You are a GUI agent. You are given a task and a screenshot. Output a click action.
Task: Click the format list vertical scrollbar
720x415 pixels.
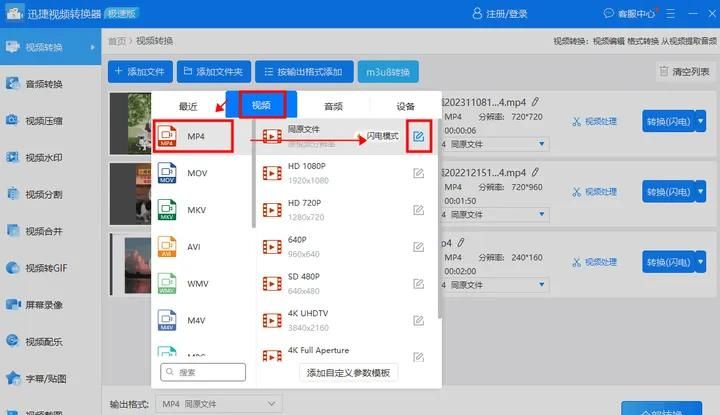pyautogui.click(x=253, y=174)
